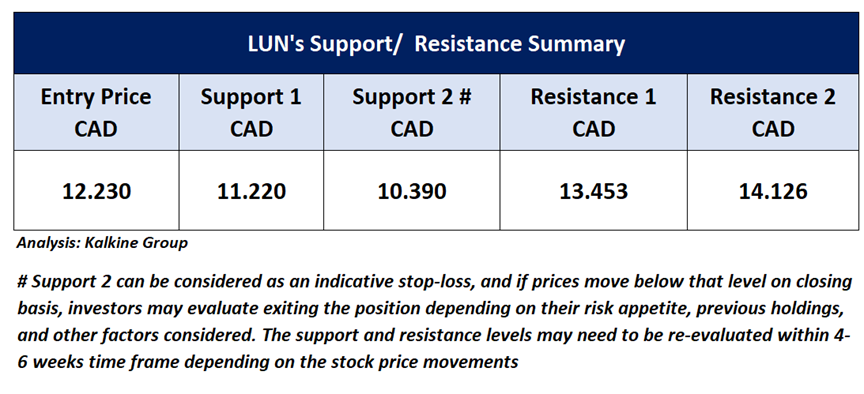Viewport: 864px width, 394px height.
Task: Click 'CAD' under Resistance 2
Action: pos(773,129)
